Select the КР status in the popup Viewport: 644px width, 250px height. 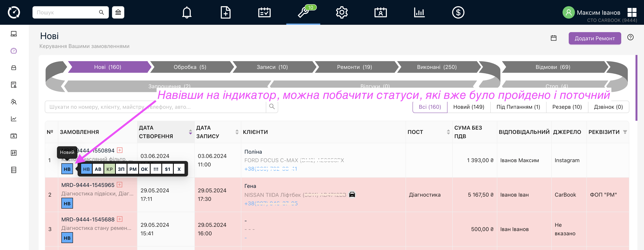(109, 169)
